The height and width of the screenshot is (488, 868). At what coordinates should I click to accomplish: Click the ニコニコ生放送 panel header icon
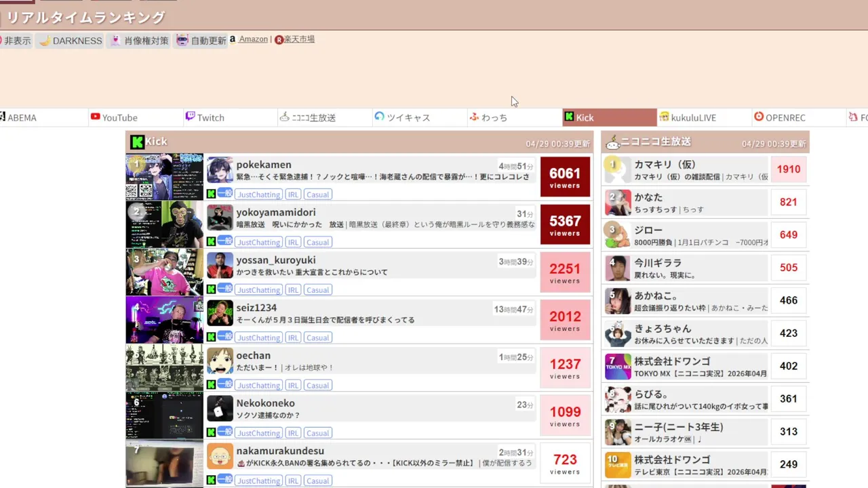(612, 142)
